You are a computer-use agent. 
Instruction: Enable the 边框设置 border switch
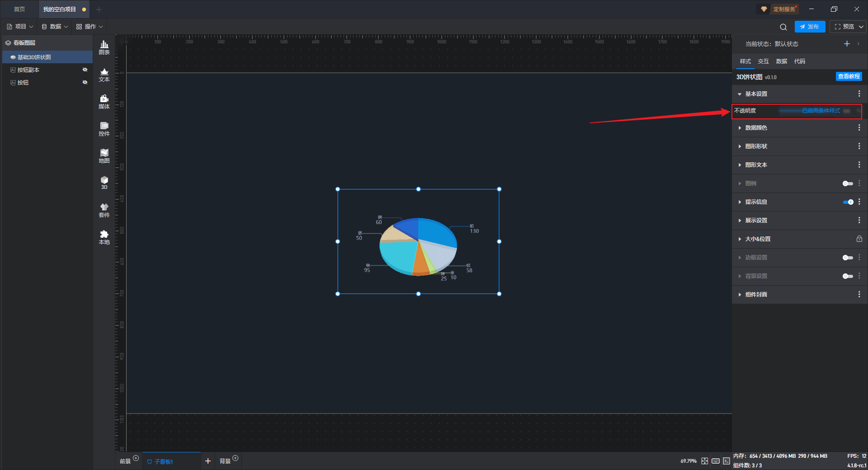[848, 258]
